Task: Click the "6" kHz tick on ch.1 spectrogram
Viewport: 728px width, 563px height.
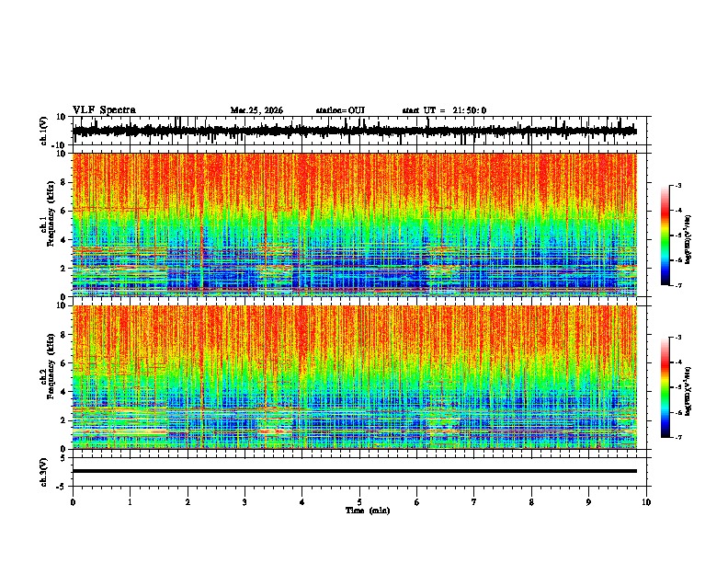Action: tap(63, 211)
